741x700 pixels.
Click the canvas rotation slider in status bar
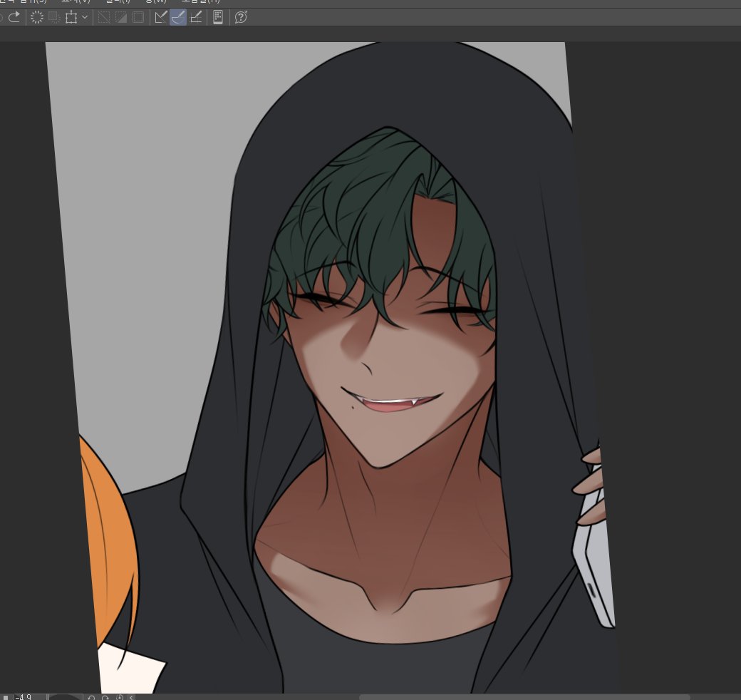66,696
